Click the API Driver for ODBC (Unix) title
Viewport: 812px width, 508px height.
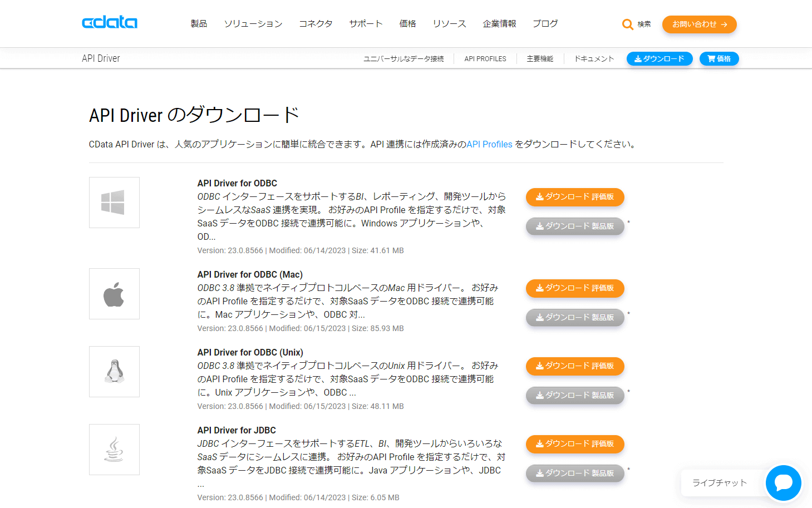coord(250,353)
